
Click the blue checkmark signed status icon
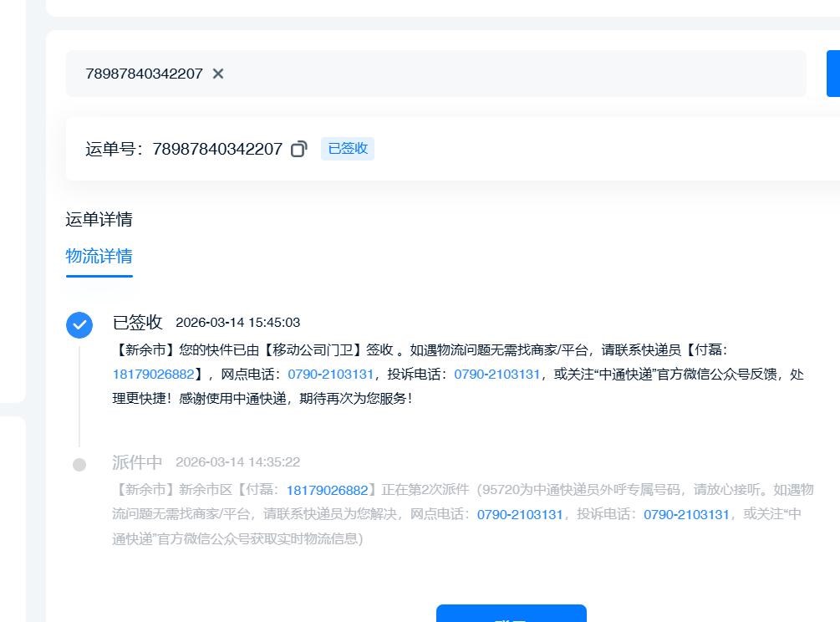tap(79, 324)
